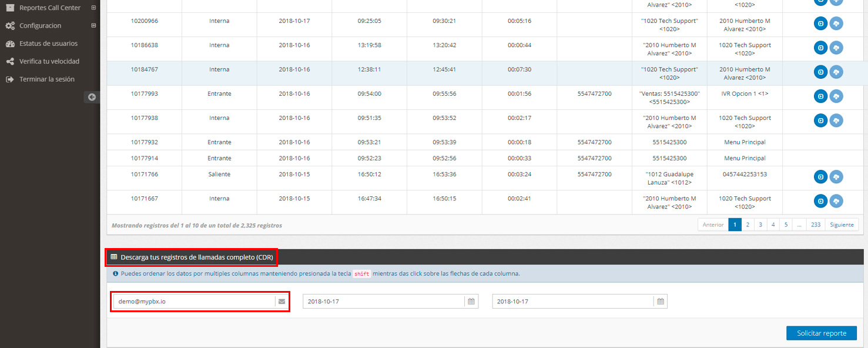The width and height of the screenshot is (868, 348).
Task: Click the envelope icon in email field
Action: [281, 302]
